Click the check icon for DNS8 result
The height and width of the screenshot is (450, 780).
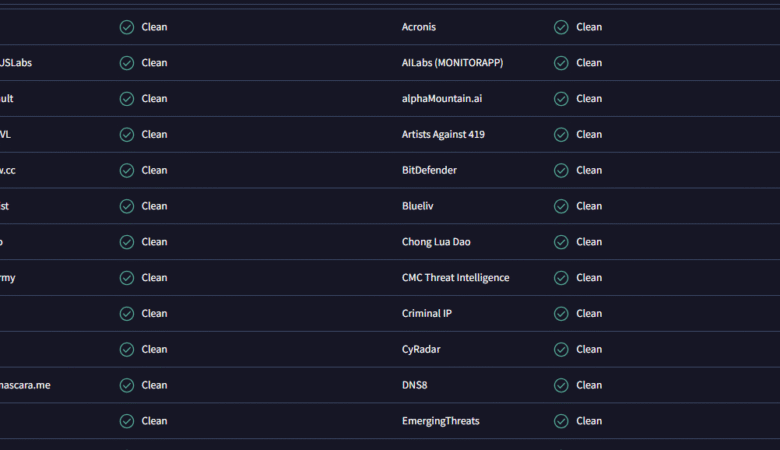point(561,385)
